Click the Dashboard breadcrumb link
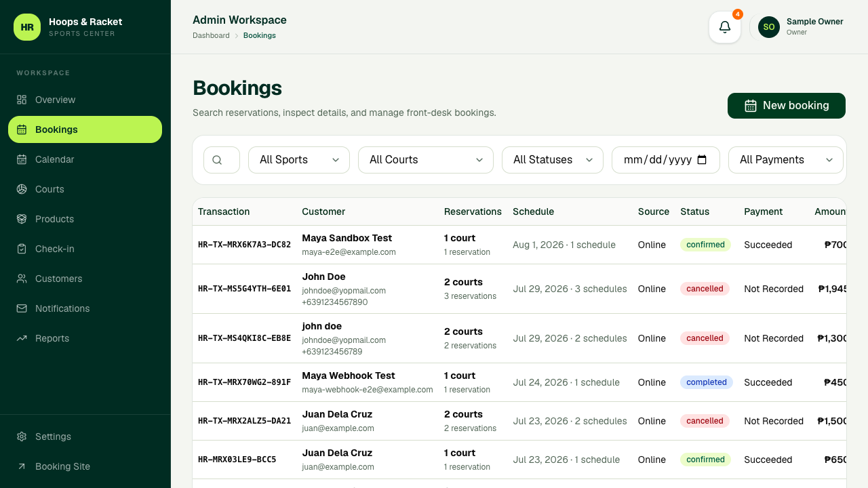Screen dimensions: 868x488 [211, 35]
